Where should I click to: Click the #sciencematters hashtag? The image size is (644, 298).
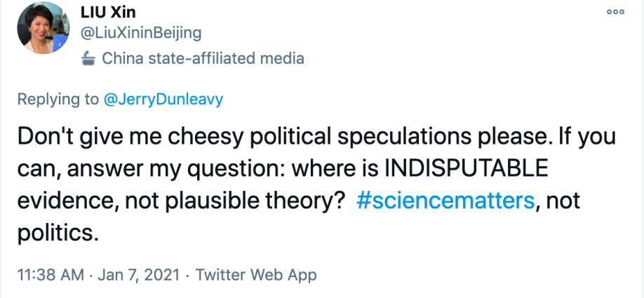445,201
